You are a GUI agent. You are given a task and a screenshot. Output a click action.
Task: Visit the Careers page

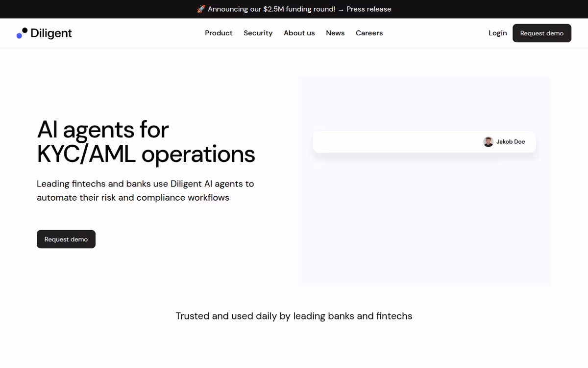369,33
